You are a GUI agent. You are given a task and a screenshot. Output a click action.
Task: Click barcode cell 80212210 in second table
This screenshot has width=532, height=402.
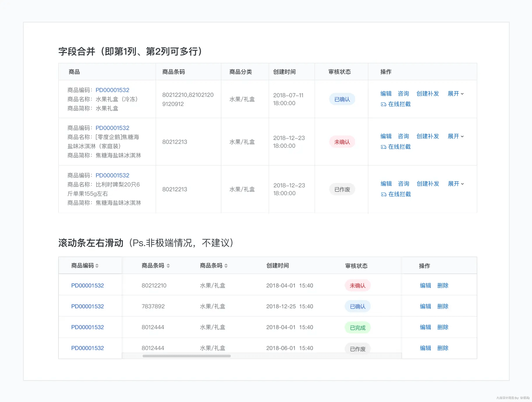click(x=154, y=286)
